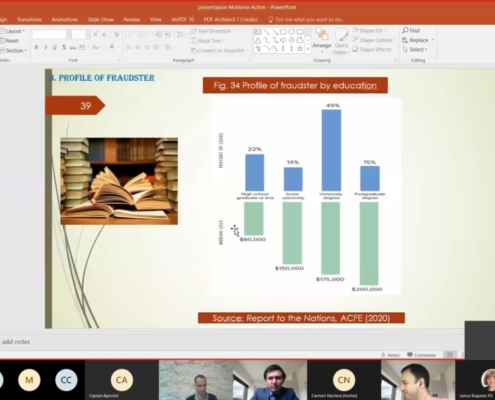The image size is (495, 400).
Task: Open the Layout dropdown
Action: pyautogui.click(x=13, y=31)
